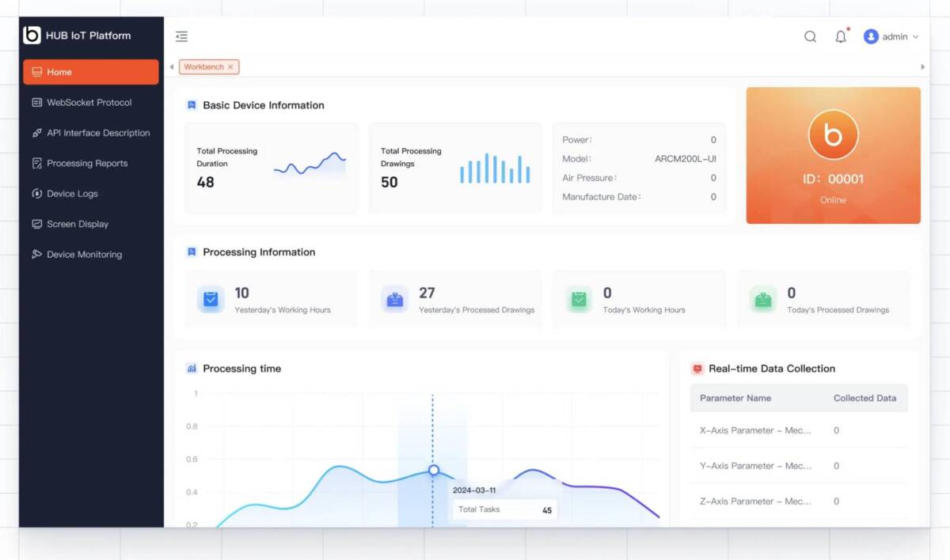Screen dimensions: 950x560
Task: Click the tab bar right arrow
Action: [x=922, y=67]
